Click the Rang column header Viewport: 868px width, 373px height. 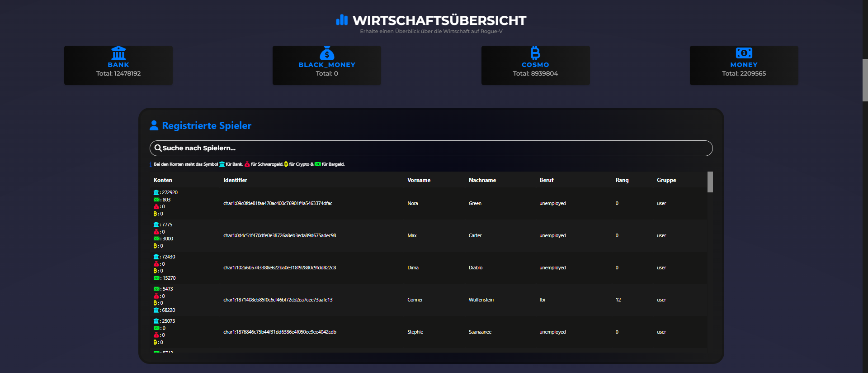[622, 180]
